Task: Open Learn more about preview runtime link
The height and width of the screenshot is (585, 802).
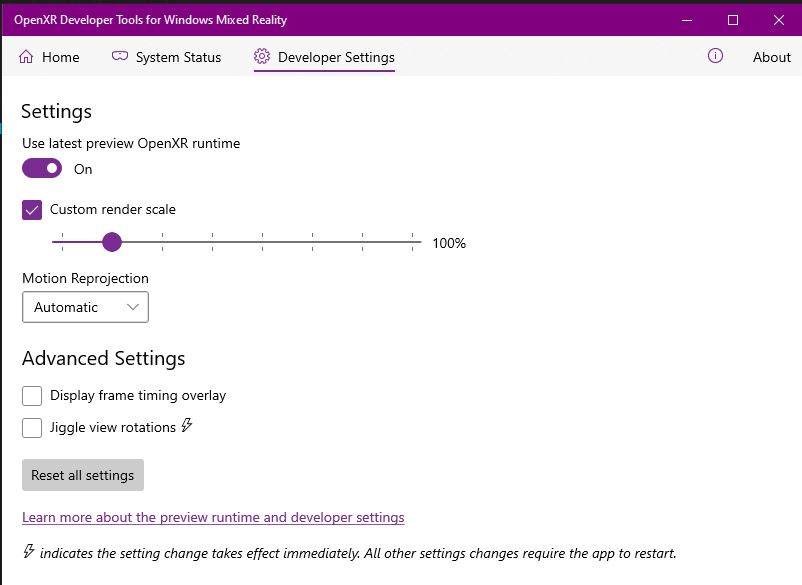Action: click(x=213, y=518)
